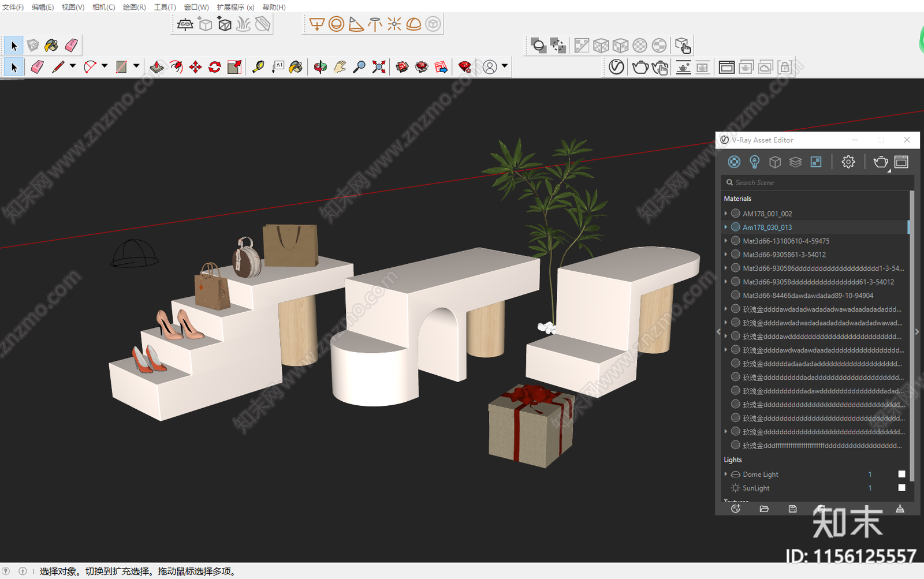The height and width of the screenshot is (579, 924).
Task: Open the 相机(C) menu
Action: pos(104,7)
